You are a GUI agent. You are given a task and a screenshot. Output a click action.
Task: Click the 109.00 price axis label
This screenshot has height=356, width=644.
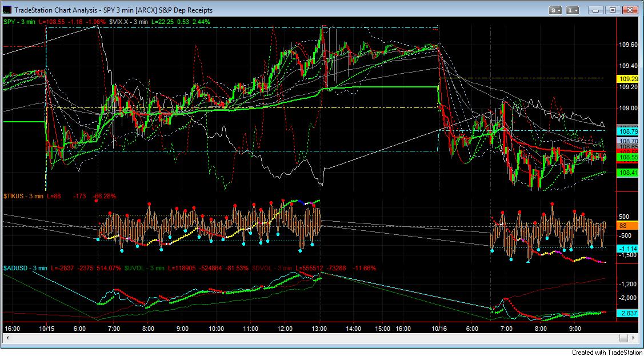tap(627, 109)
